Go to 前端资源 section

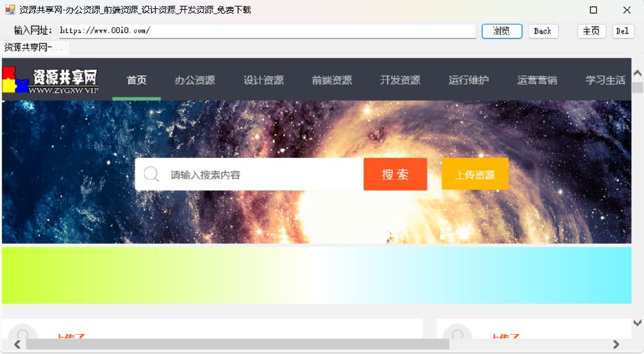[x=332, y=81]
